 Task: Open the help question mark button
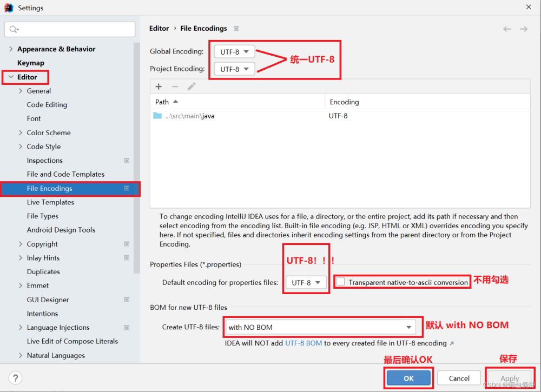click(16, 378)
